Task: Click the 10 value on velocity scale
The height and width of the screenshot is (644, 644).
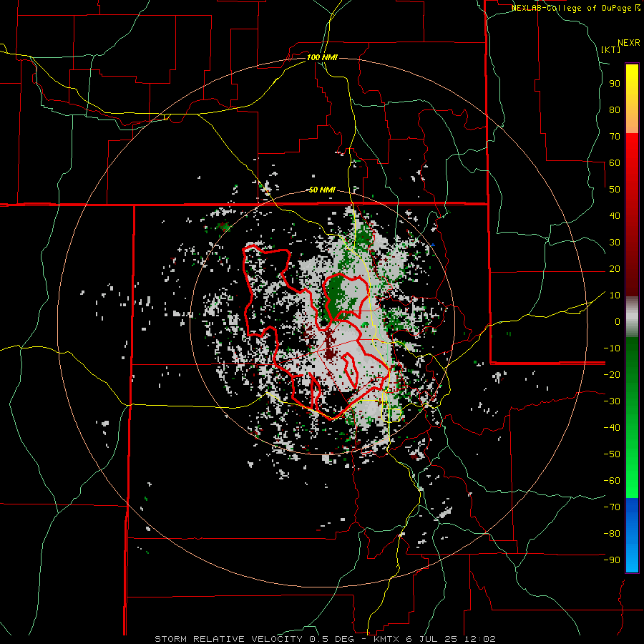Action: pyautogui.click(x=615, y=296)
